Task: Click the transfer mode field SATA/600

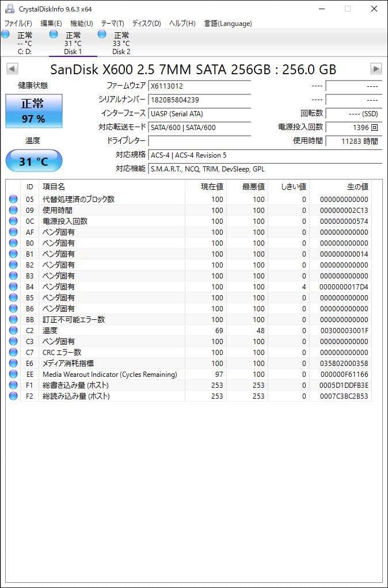Action: 200,128
